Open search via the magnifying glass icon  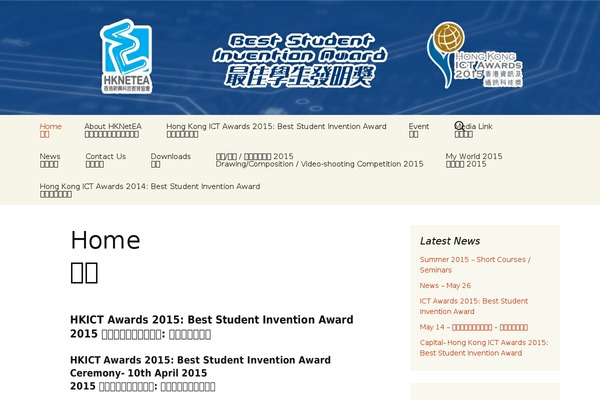(460, 126)
